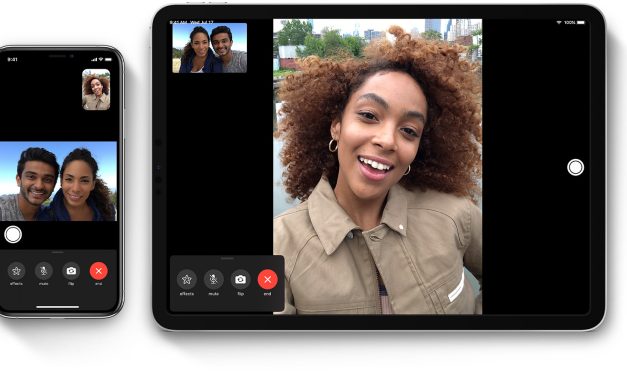Expand the iPhone call controls handle

pos(58,252)
